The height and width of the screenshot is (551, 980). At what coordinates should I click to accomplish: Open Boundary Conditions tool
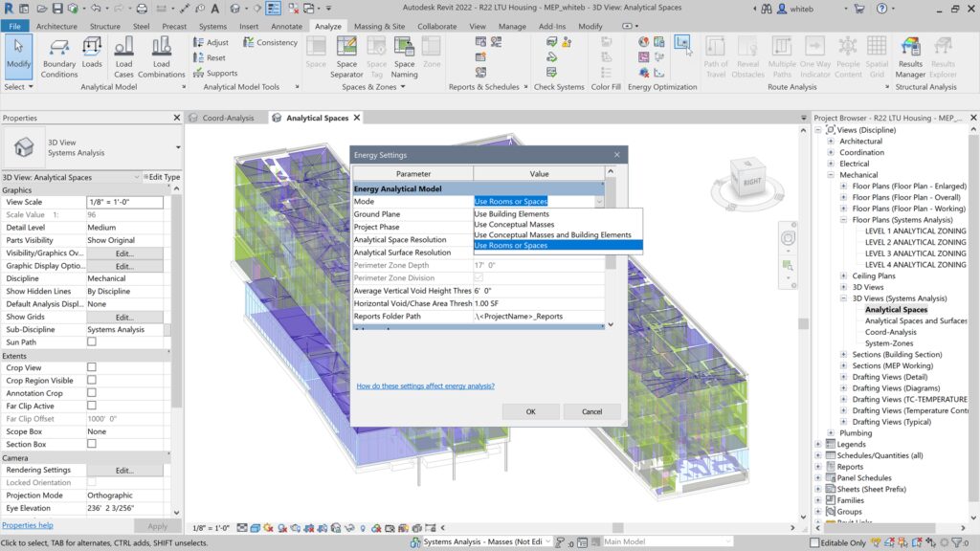pyautogui.click(x=58, y=56)
